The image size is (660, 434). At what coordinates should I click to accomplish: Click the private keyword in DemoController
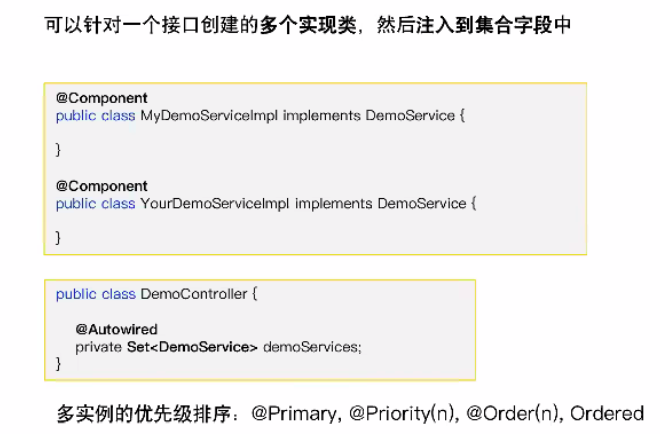[x=96, y=346]
